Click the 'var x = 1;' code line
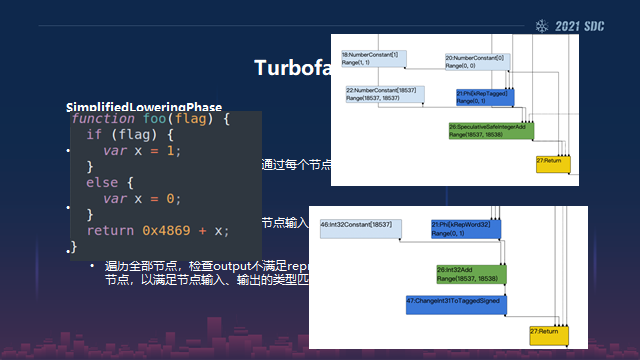The image size is (640, 360). click(x=142, y=151)
